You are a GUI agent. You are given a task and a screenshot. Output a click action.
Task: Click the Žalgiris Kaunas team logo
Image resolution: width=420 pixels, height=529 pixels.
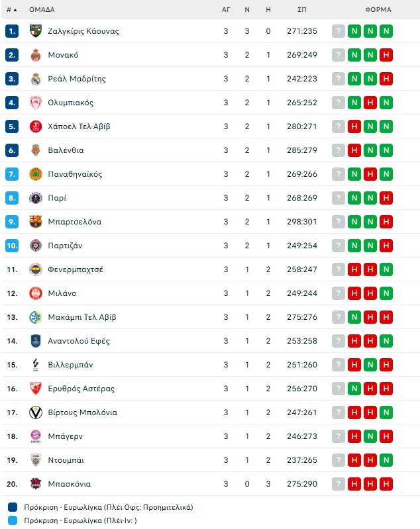pos(36,31)
